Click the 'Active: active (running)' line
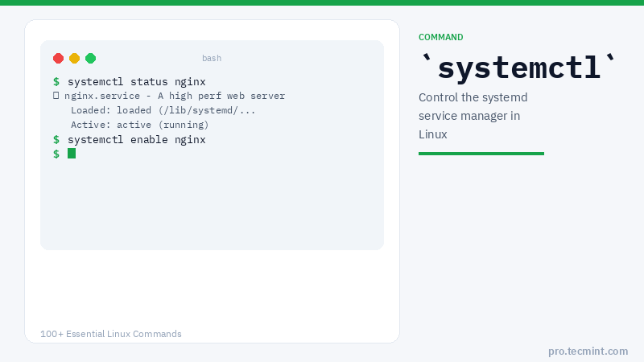The width and height of the screenshot is (644, 362). [139, 125]
